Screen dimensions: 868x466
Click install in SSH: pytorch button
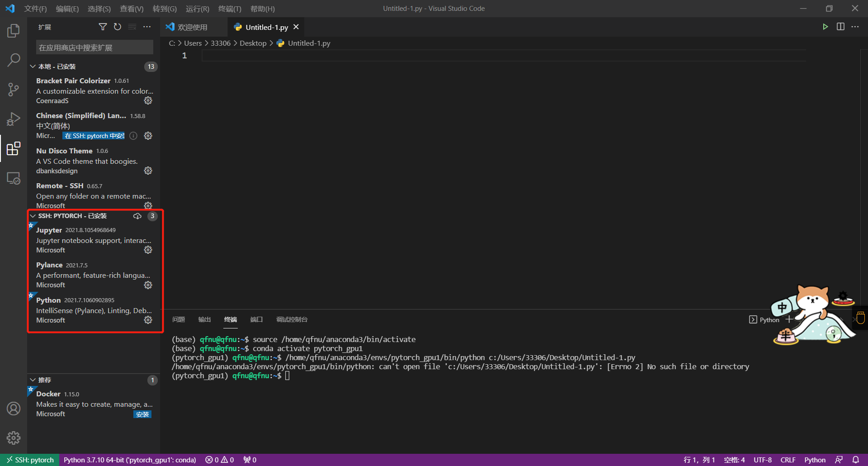click(94, 136)
